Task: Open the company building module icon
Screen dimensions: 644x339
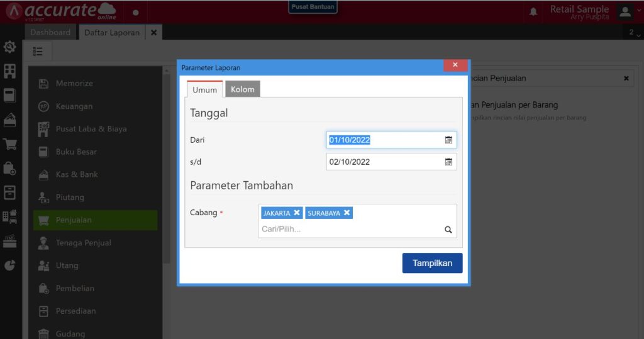Action: (10, 71)
